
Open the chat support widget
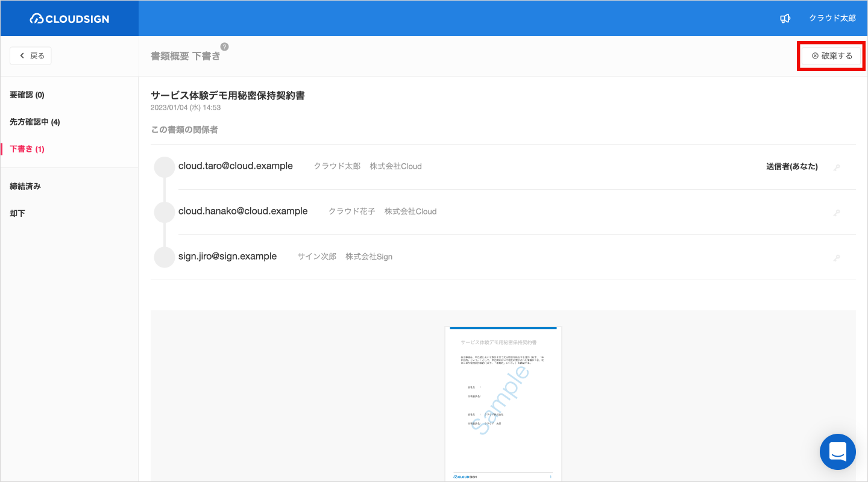tap(837, 451)
